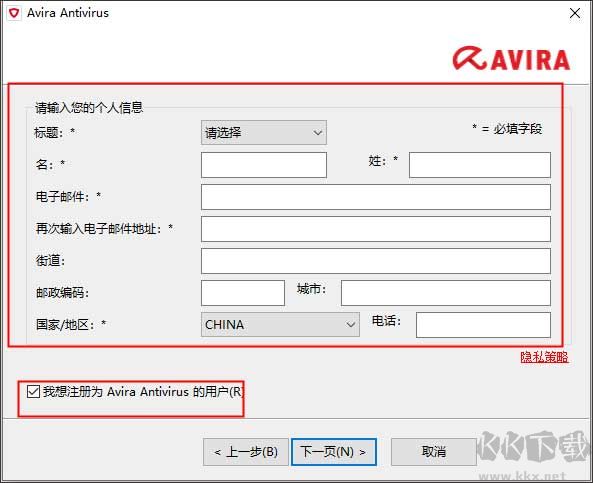
Task: Click the Avira shield icon in title bar
Action: [x=14, y=13]
